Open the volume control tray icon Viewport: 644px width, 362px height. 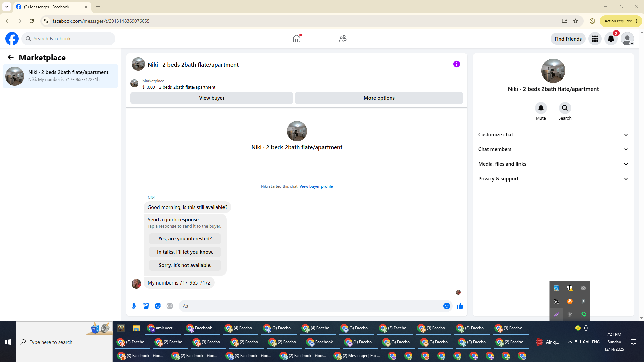(586, 342)
